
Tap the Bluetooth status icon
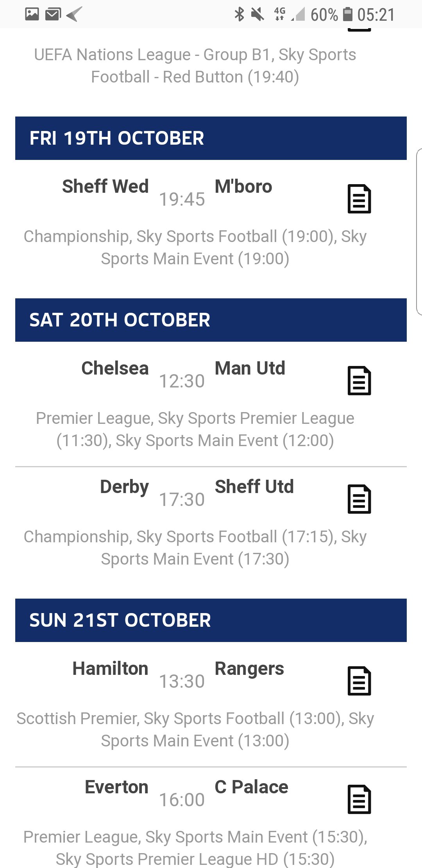point(239,14)
